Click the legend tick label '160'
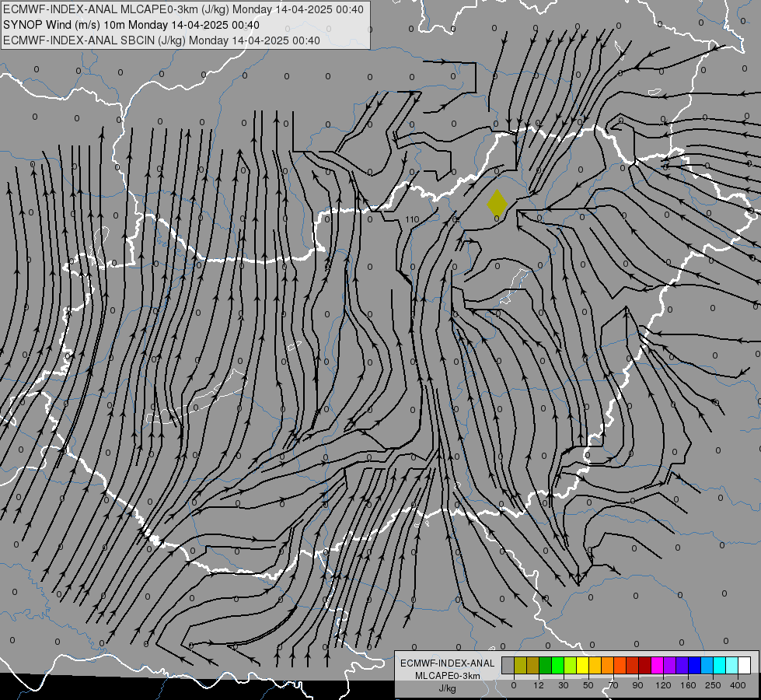This screenshot has width=761, height=700. point(688,685)
